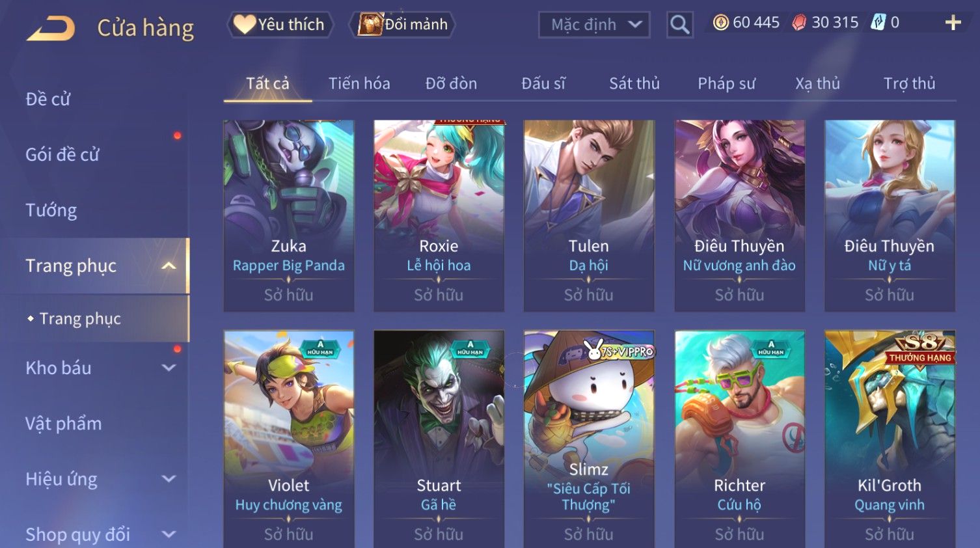This screenshot has height=548, width=980.
Task: Click the gold coin balance icon
Action: [720, 23]
